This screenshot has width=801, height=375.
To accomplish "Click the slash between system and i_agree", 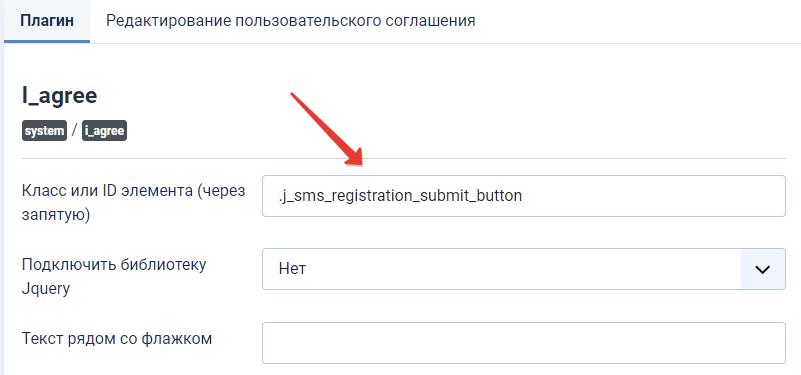I will (x=75, y=131).
